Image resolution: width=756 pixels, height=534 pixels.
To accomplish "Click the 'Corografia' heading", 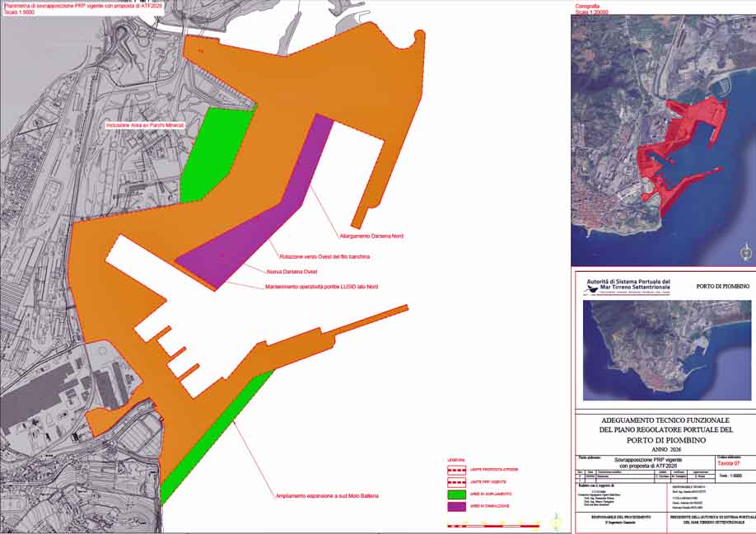I will tap(587, 7).
